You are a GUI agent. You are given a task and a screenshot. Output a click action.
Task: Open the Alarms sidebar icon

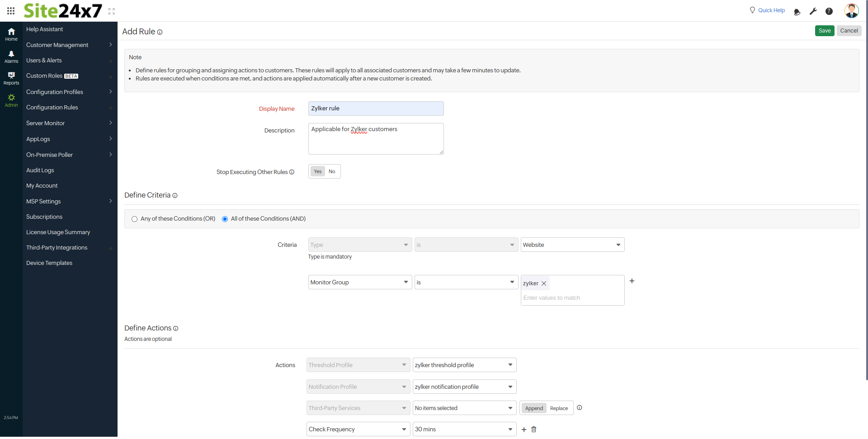[x=11, y=55]
